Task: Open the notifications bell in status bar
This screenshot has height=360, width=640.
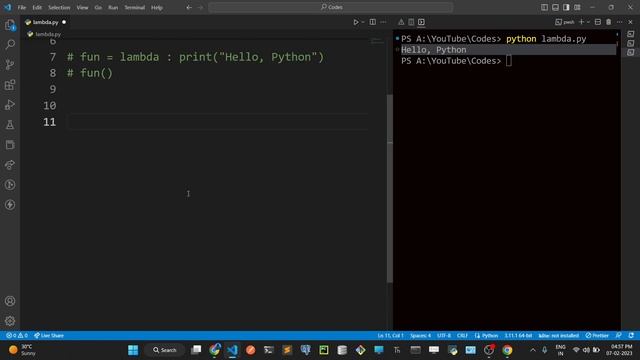Action: pos(631,336)
